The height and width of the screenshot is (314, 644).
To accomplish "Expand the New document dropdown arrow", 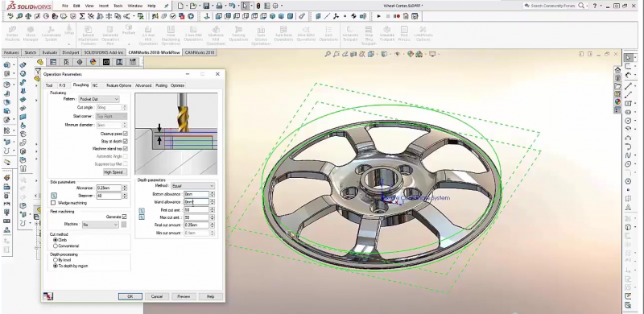I will coord(186,6).
